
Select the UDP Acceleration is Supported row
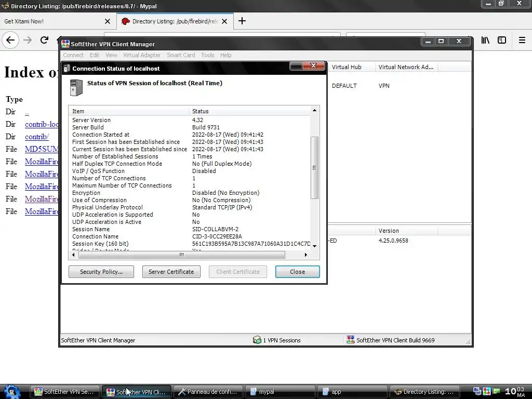tap(189, 215)
